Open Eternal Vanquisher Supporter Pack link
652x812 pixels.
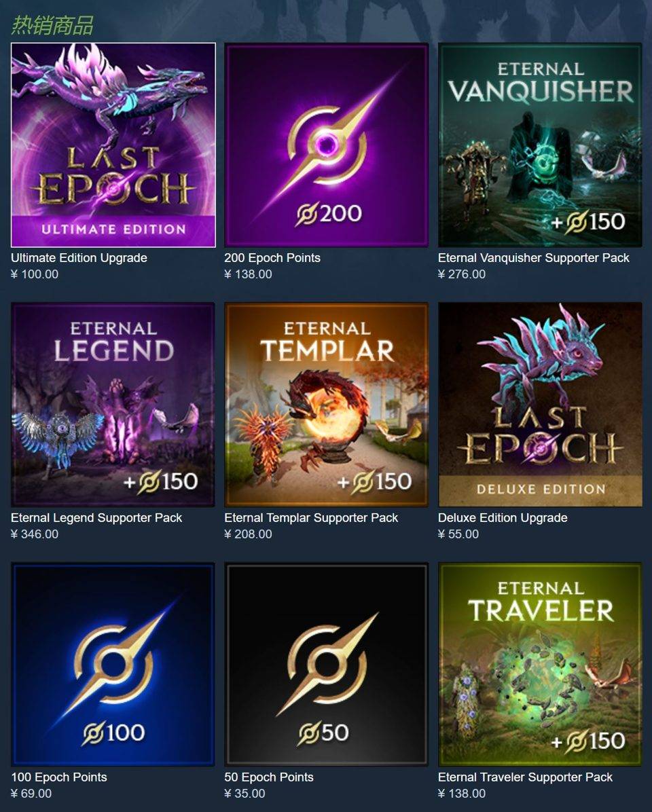pyautogui.click(x=534, y=258)
